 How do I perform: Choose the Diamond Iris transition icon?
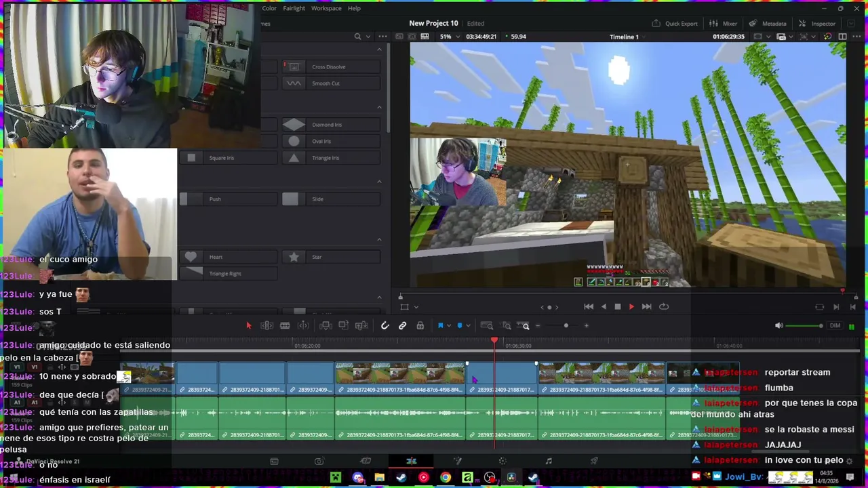(x=294, y=125)
